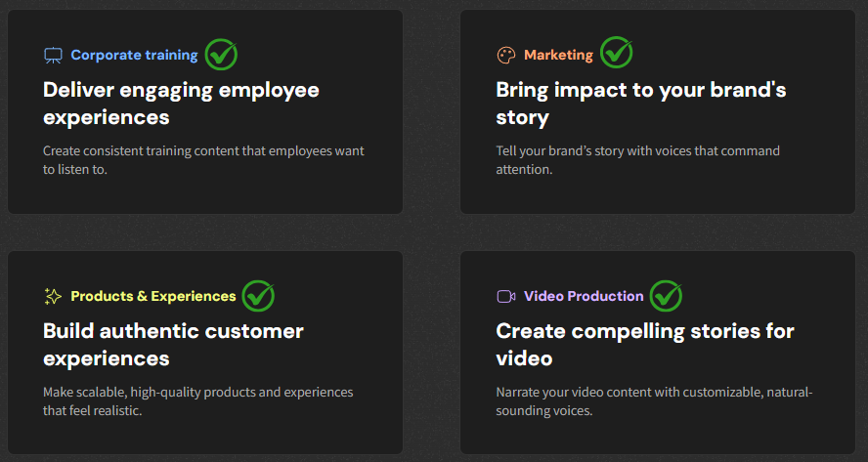Screen dimensions: 868x462
Task: Click the description about scalable, high-quality products
Action: (197, 401)
